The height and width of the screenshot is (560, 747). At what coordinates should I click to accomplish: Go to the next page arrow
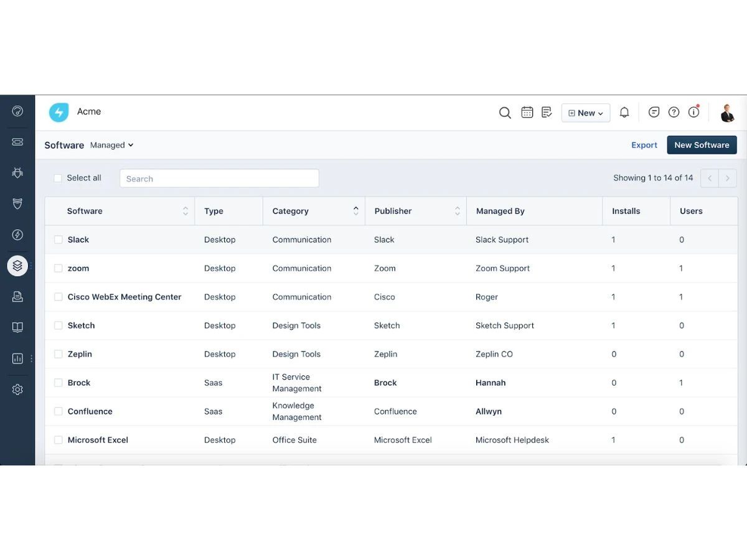[728, 178]
